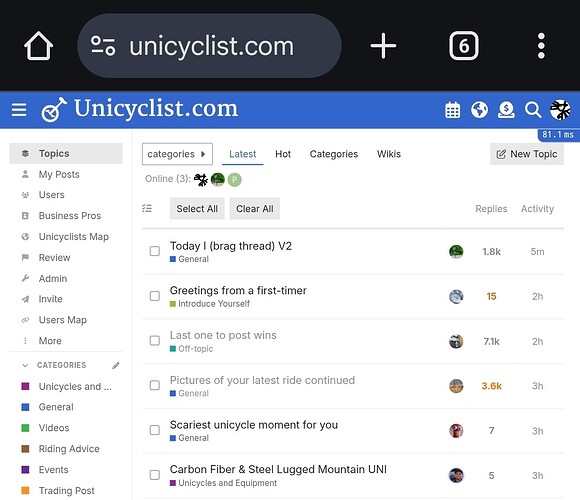This screenshot has width=580, height=500.
Task: Open Unicycles and Equipment category tag
Action: pos(223,483)
